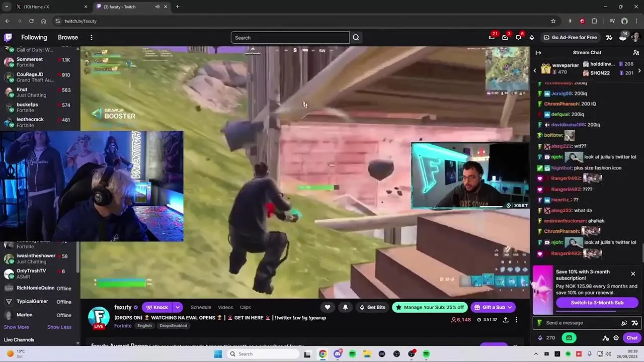Screen dimensions: 644x362
Task: Click the Get Bits diamond icon in top bar
Action: (532, 37)
